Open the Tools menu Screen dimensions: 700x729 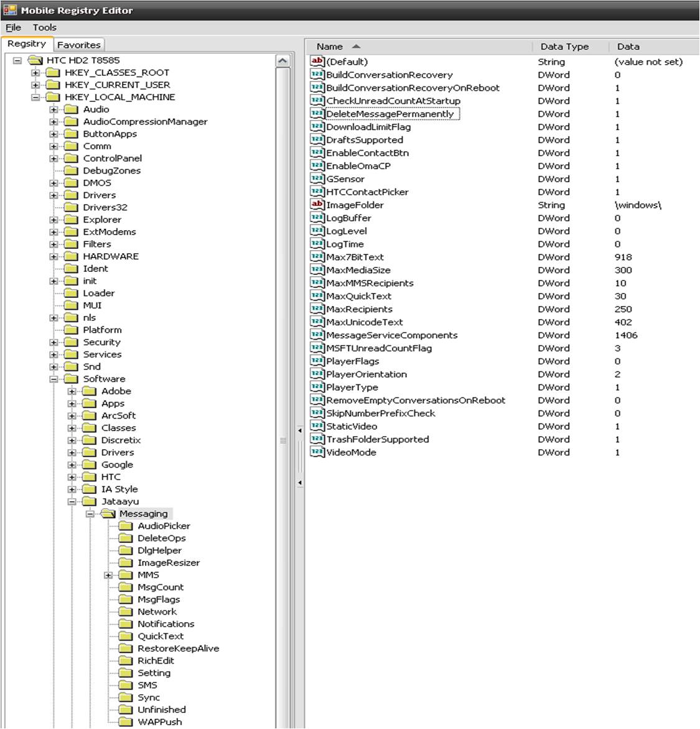44,27
